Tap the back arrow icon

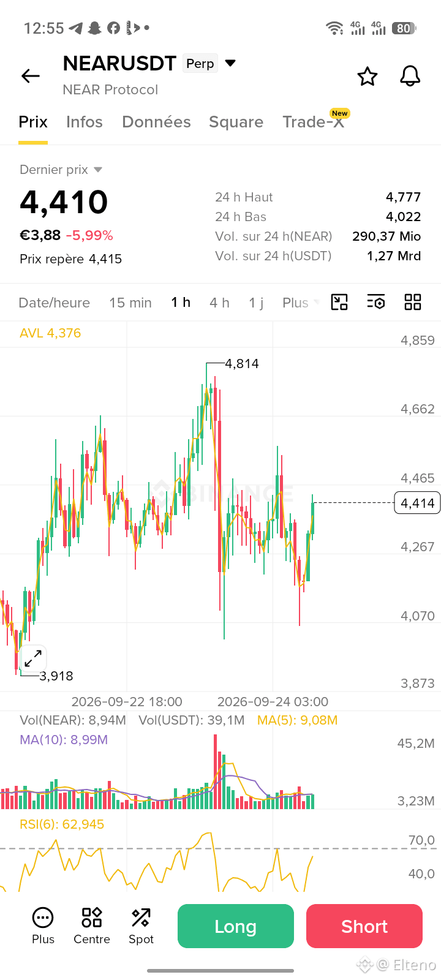click(31, 76)
